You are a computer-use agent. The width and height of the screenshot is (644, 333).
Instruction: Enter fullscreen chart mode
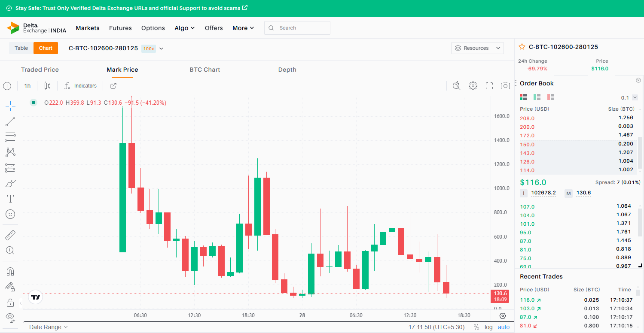click(489, 86)
